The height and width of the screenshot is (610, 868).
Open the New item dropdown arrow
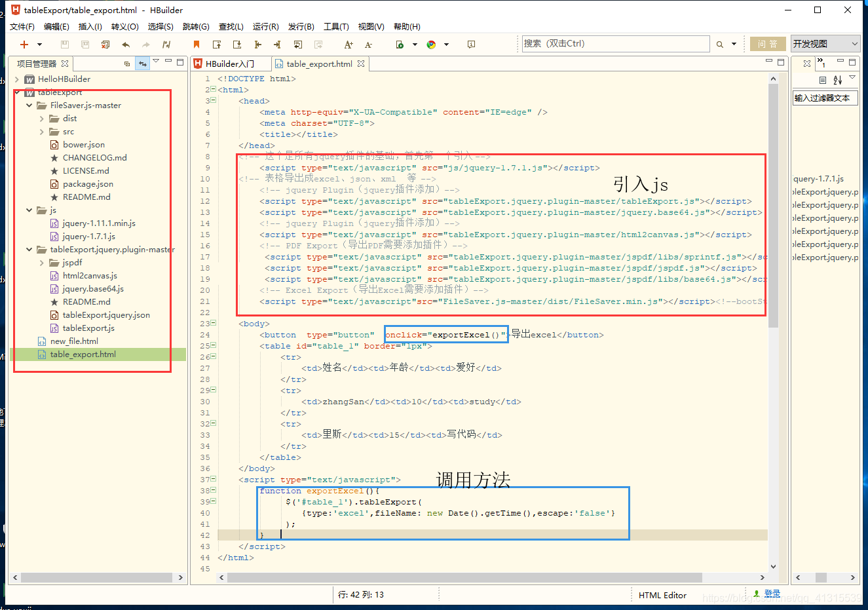click(39, 45)
